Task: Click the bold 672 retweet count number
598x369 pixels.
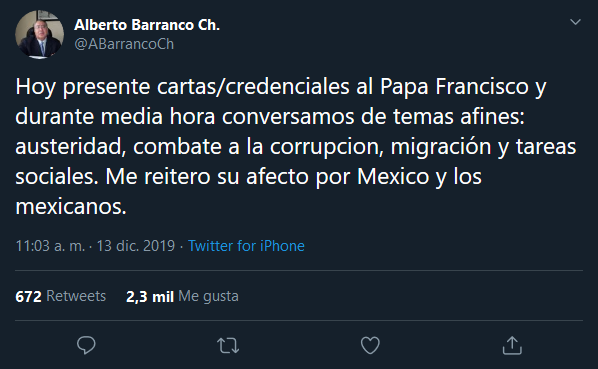Action: coord(28,297)
